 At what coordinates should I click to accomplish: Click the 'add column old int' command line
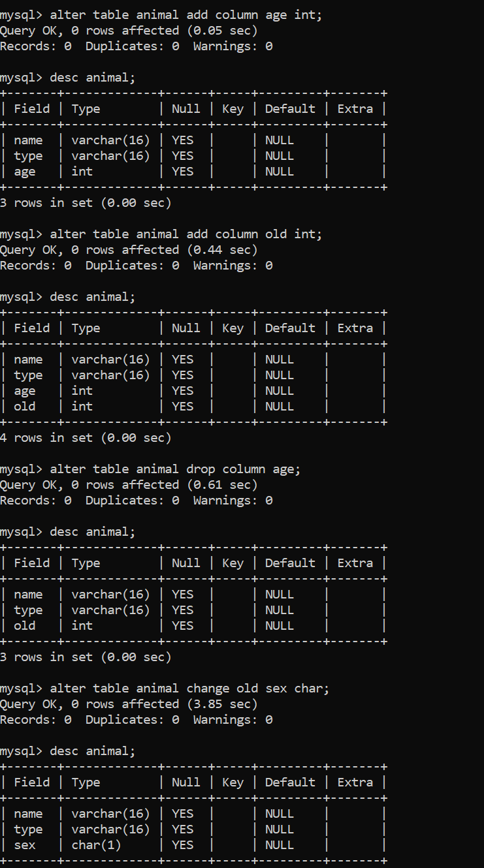point(161,234)
